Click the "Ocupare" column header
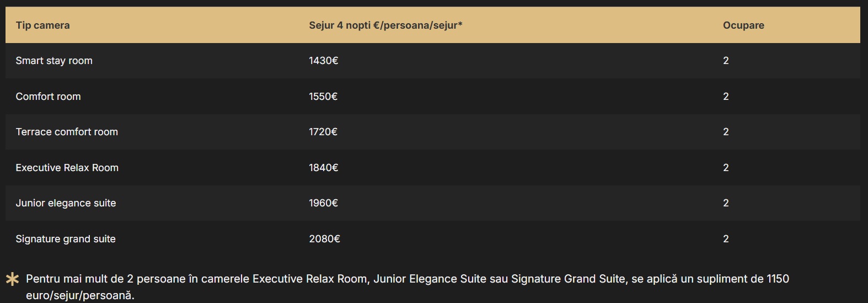 743,25
